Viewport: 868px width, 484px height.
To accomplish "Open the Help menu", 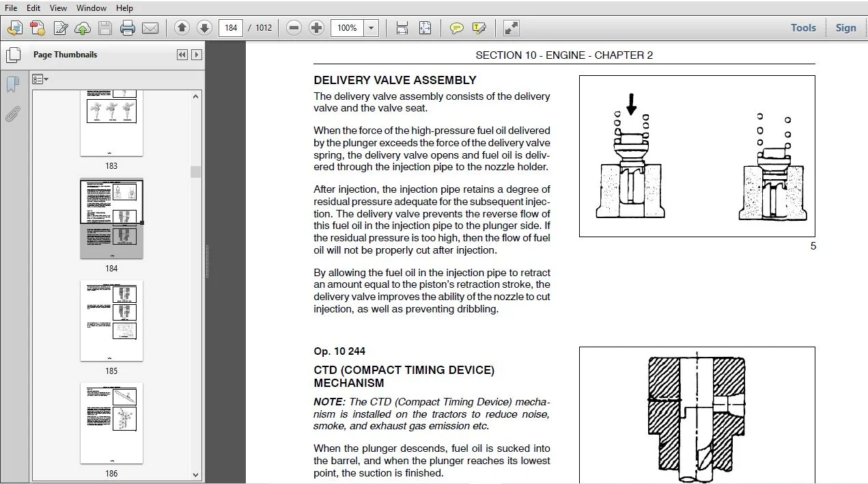I will click(124, 8).
